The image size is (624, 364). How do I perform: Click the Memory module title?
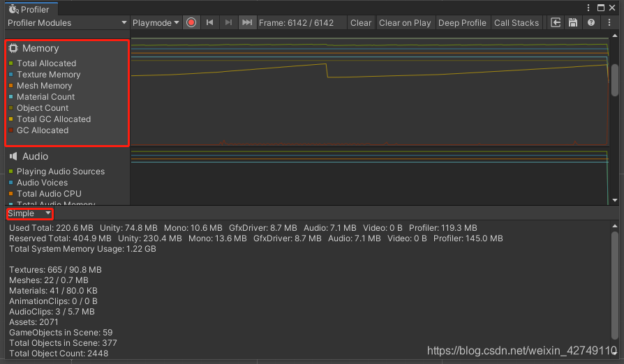point(40,48)
